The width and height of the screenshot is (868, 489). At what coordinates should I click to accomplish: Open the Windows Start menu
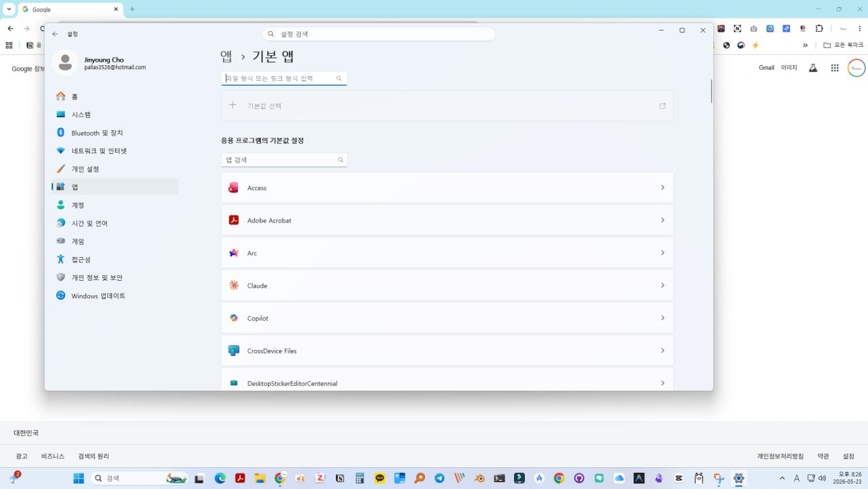click(79, 478)
